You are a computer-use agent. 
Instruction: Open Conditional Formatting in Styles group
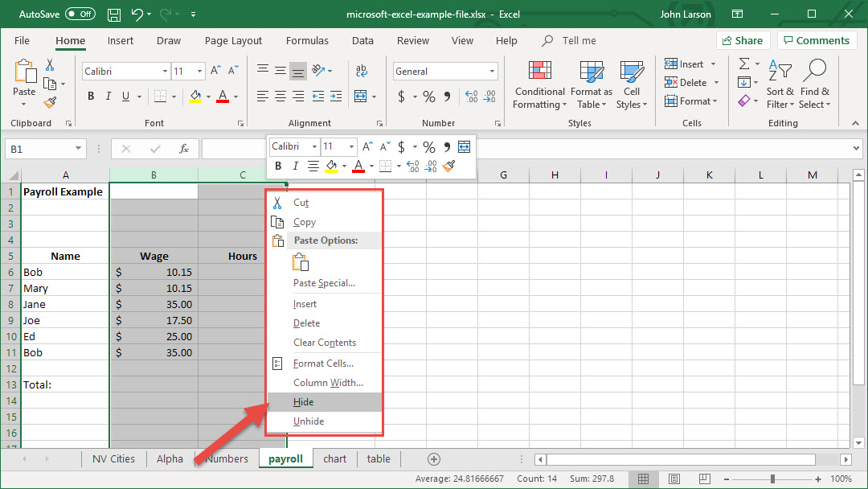click(x=540, y=84)
